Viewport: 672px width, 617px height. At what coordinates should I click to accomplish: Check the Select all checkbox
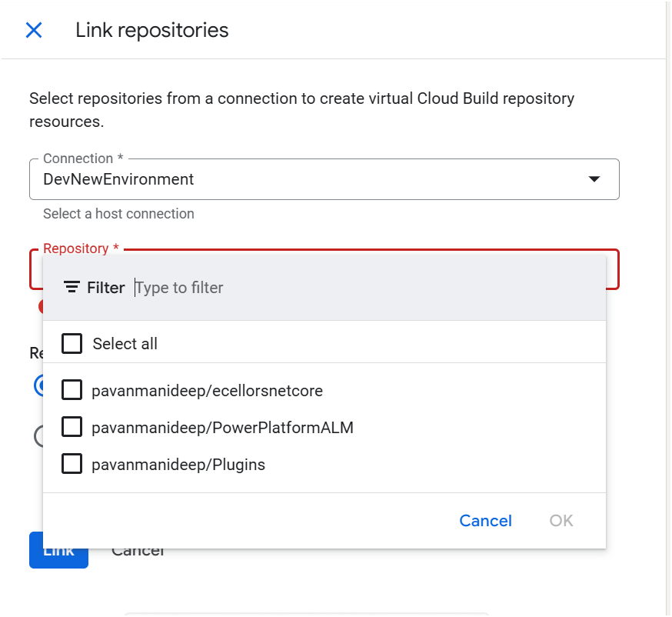(72, 343)
